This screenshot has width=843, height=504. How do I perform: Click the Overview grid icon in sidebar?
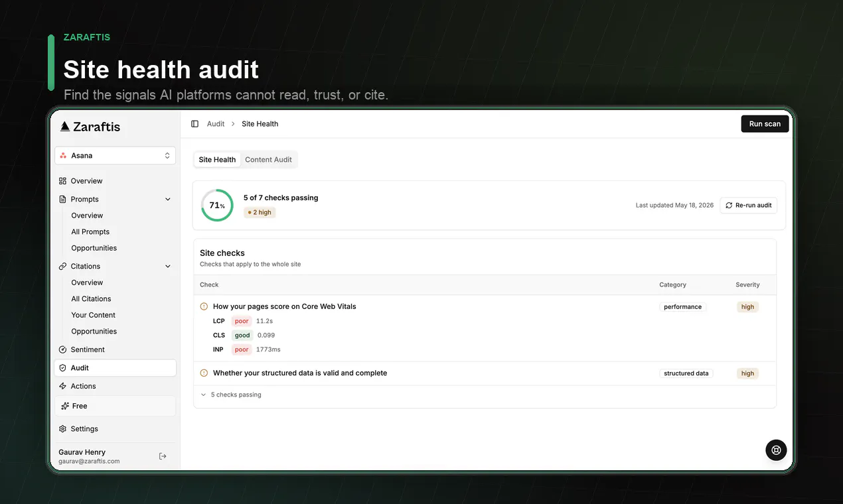pos(62,181)
